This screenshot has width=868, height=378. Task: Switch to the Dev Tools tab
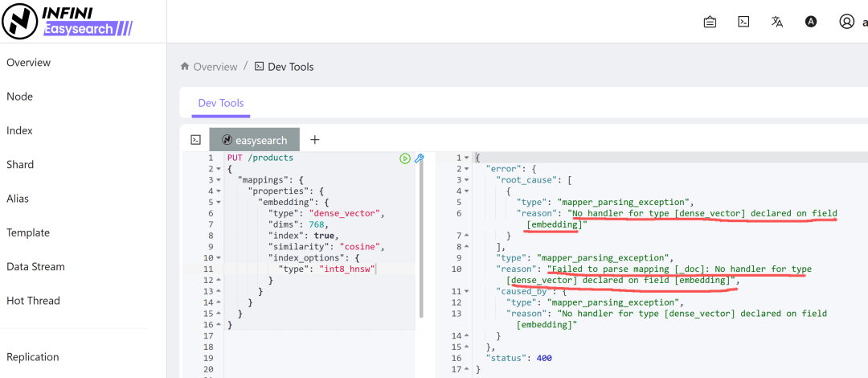[221, 103]
